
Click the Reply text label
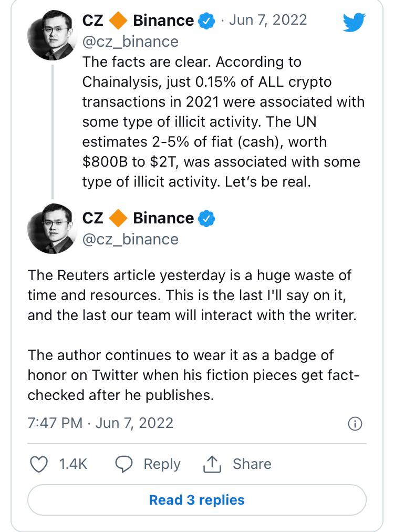(x=162, y=464)
